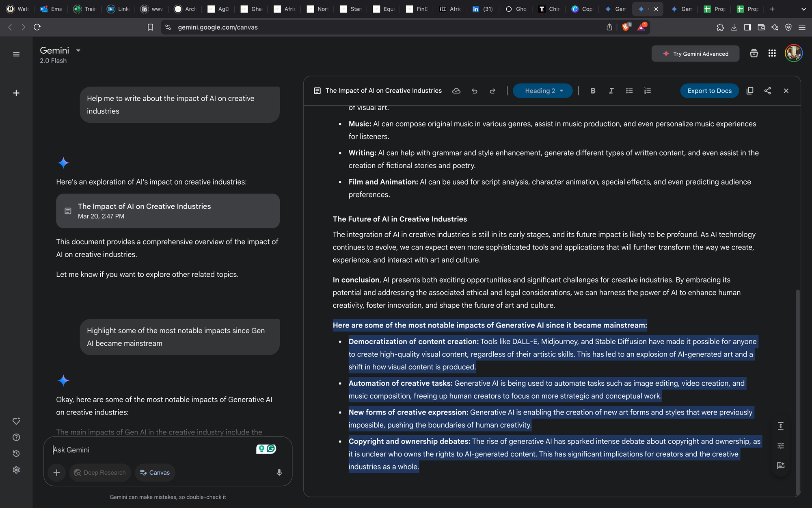Redo the canvas edit

click(492, 91)
